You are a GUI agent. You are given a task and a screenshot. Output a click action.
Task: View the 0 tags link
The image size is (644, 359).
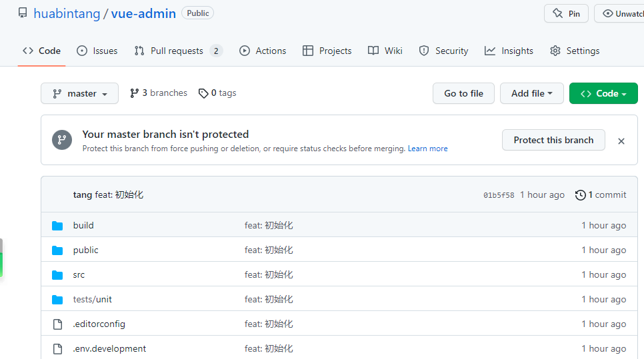(x=217, y=93)
